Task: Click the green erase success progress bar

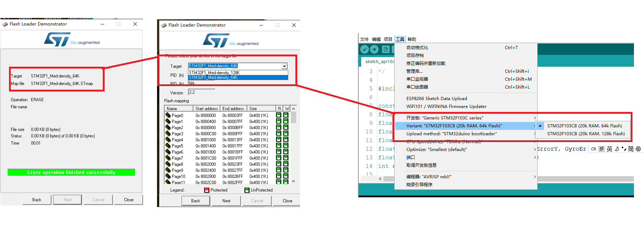Action: pos(71,172)
